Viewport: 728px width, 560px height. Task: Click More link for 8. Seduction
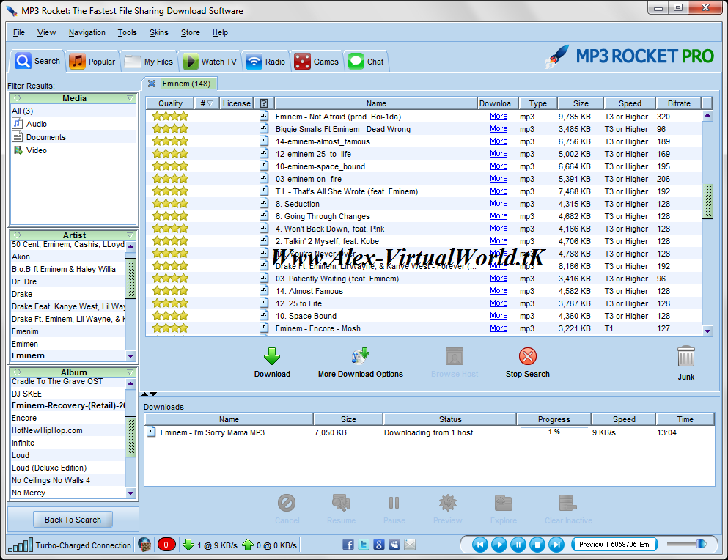[499, 203]
